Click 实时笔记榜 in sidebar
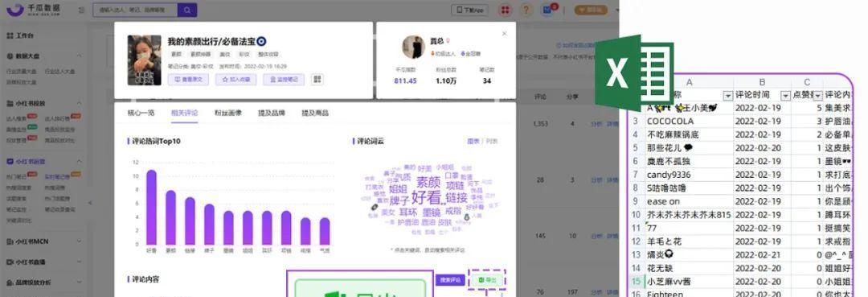This screenshot has width=868, height=297. 57,177
